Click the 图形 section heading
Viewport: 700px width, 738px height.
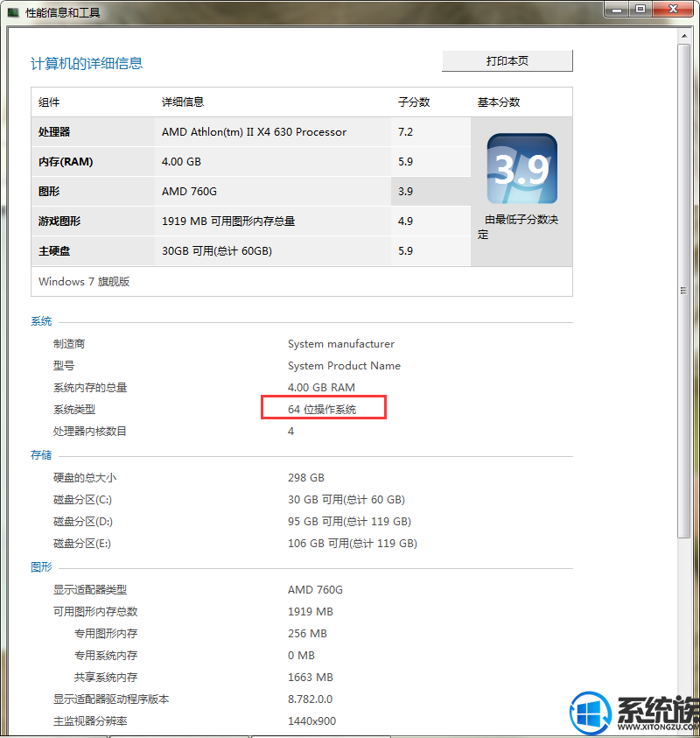41,566
